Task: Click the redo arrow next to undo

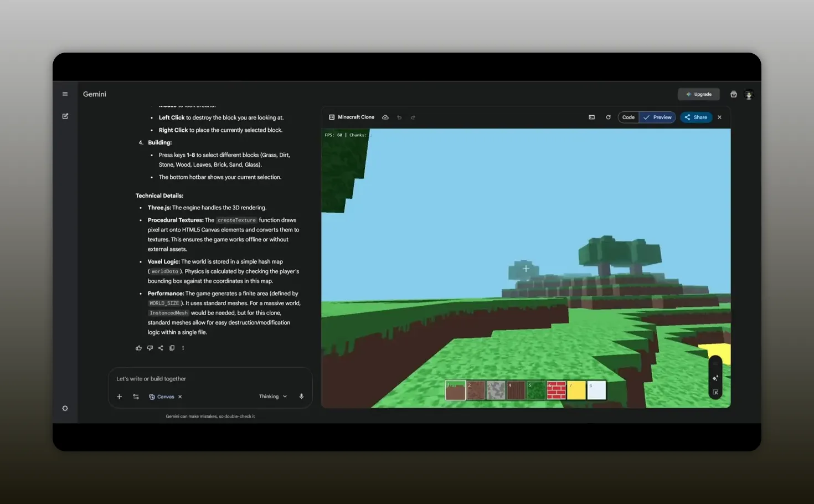Action: click(x=413, y=117)
